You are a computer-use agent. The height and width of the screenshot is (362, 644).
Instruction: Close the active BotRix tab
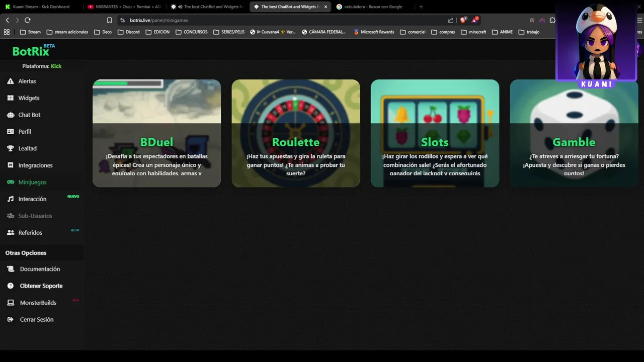pos(326,7)
